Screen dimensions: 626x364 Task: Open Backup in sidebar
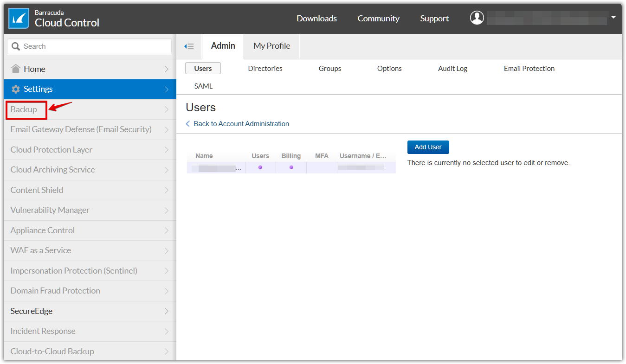(x=90, y=109)
